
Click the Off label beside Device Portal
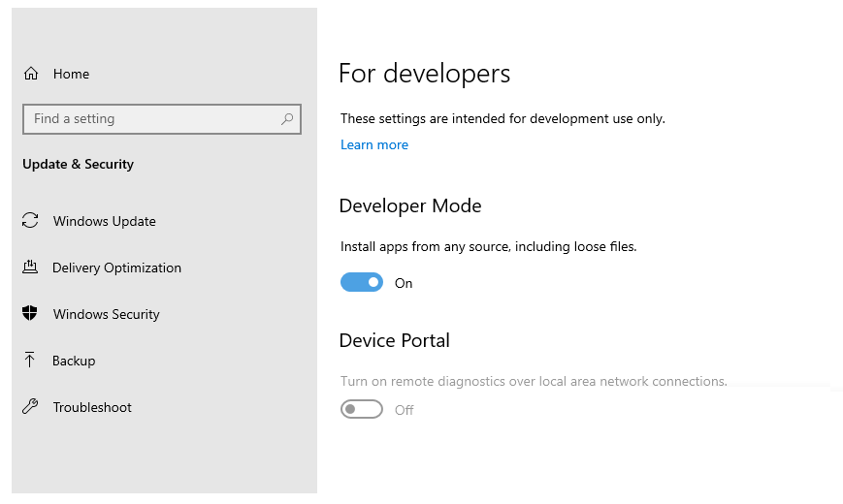(404, 411)
